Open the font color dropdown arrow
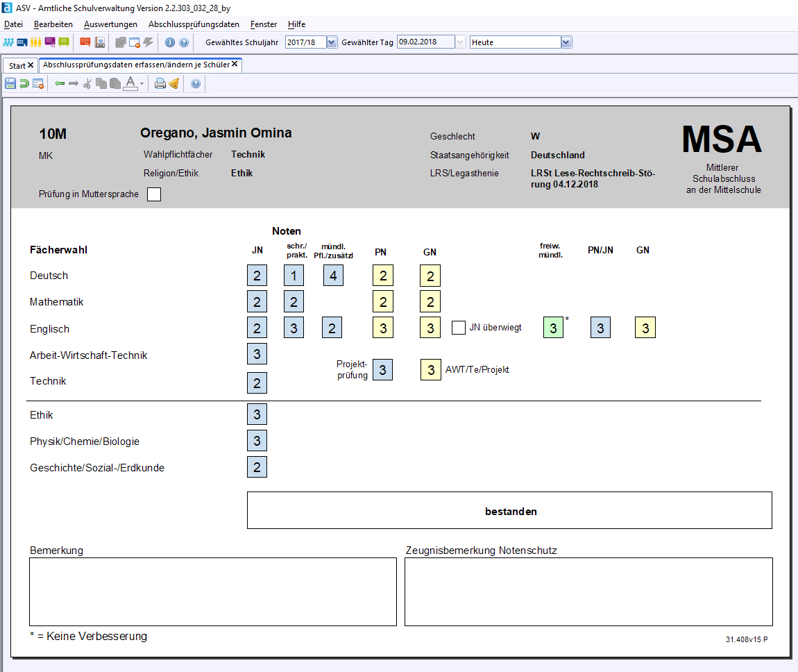Screen dimensions: 798x672 [142, 84]
